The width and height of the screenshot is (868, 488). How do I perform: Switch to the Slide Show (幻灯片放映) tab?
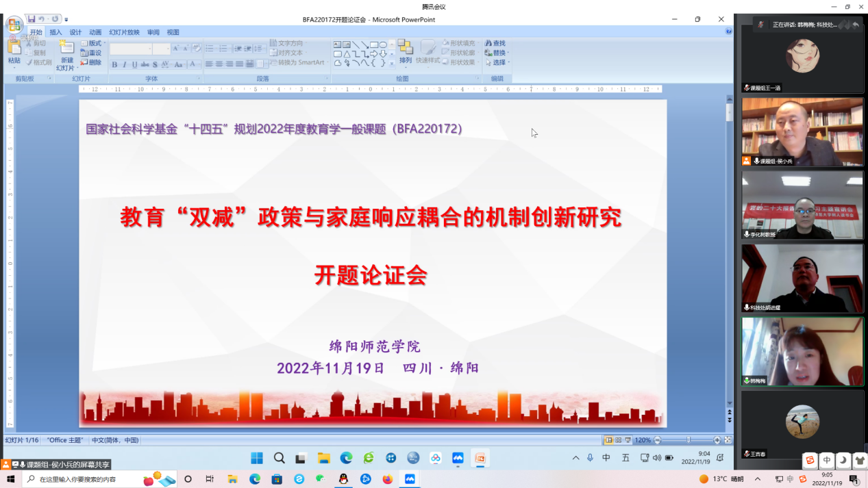click(x=124, y=32)
